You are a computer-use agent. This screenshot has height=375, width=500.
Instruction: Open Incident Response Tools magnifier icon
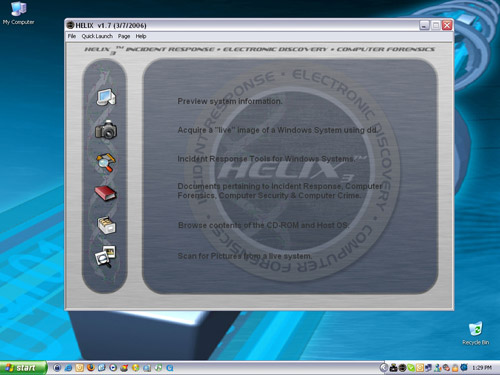pos(106,162)
